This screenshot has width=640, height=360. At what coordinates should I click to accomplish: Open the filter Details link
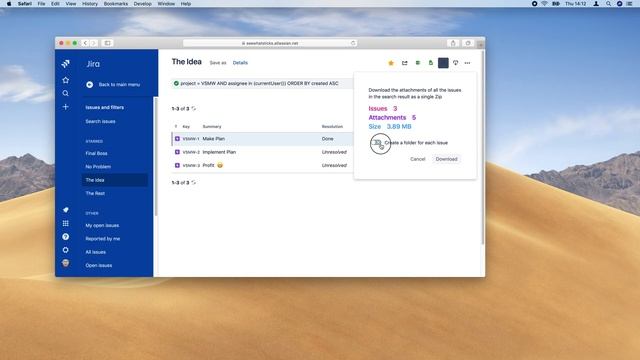tap(240, 63)
